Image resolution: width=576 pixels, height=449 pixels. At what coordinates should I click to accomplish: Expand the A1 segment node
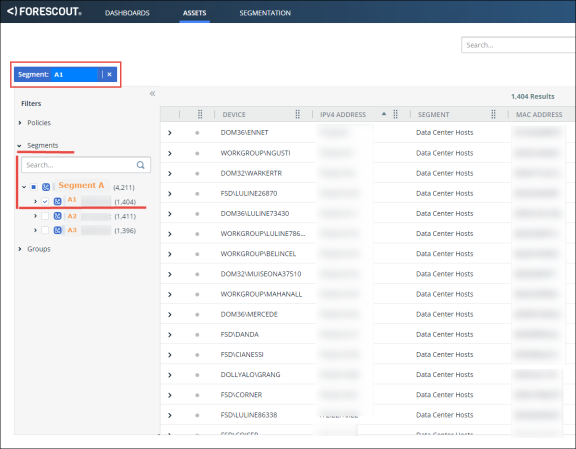(35, 201)
